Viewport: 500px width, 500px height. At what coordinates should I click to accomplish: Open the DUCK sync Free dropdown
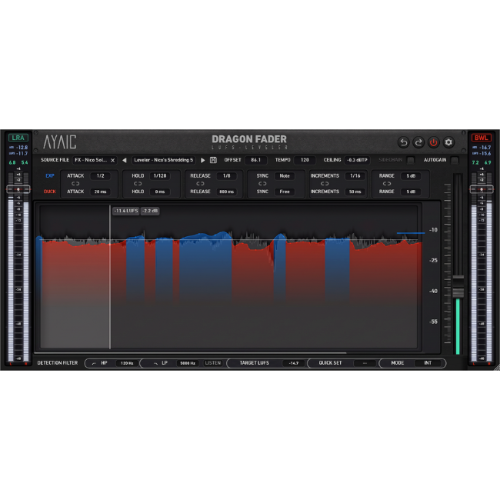pos(285,192)
